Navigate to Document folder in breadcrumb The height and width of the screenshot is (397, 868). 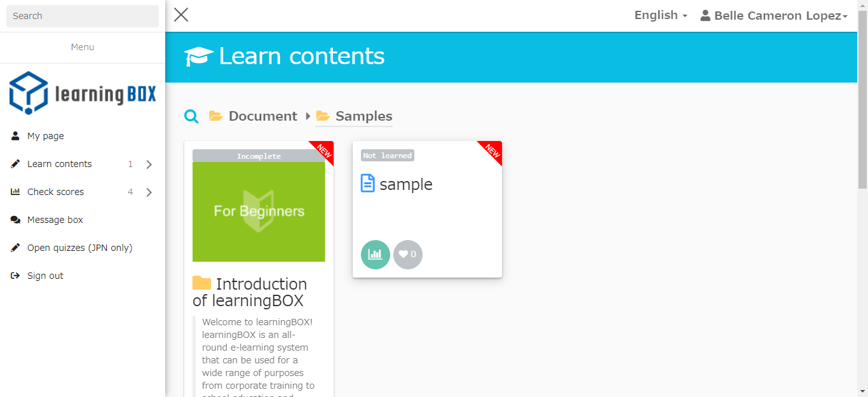point(262,116)
